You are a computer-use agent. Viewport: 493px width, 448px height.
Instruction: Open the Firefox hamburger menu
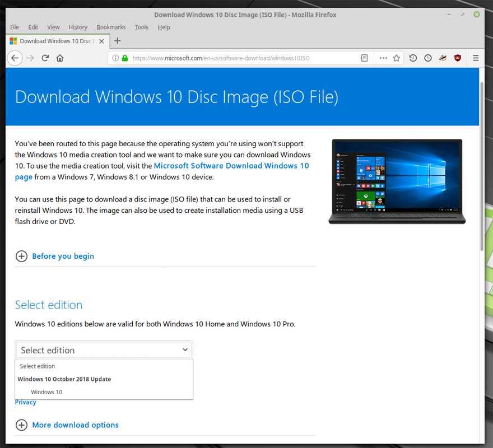(x=476, y=58)
